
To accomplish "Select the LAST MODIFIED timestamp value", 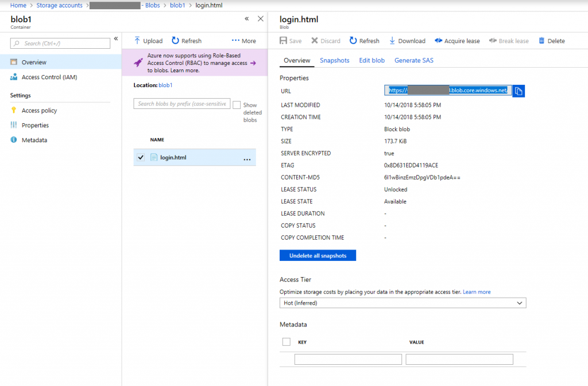I will [412, 105].
